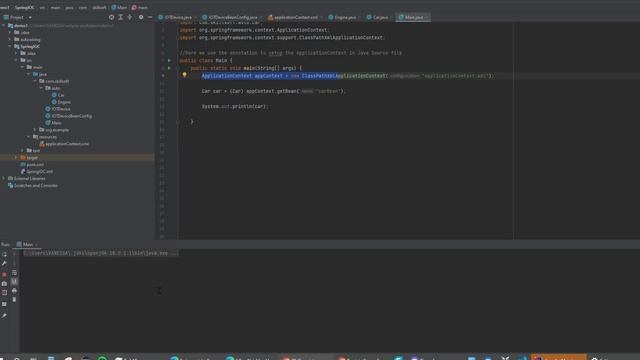
Task: Click SpringIOC in breadcrumb path
Action: click(24, 7)
